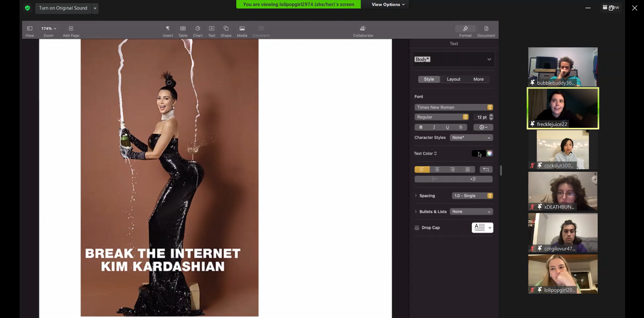Select xDEATHBUN video thumbnail
The image size is (644, 318).
(x=563, y=191)
